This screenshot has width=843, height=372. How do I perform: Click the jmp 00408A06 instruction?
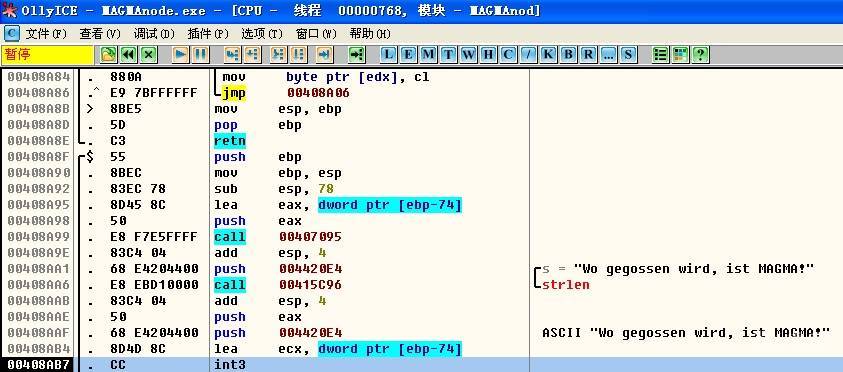pos(285,93)
